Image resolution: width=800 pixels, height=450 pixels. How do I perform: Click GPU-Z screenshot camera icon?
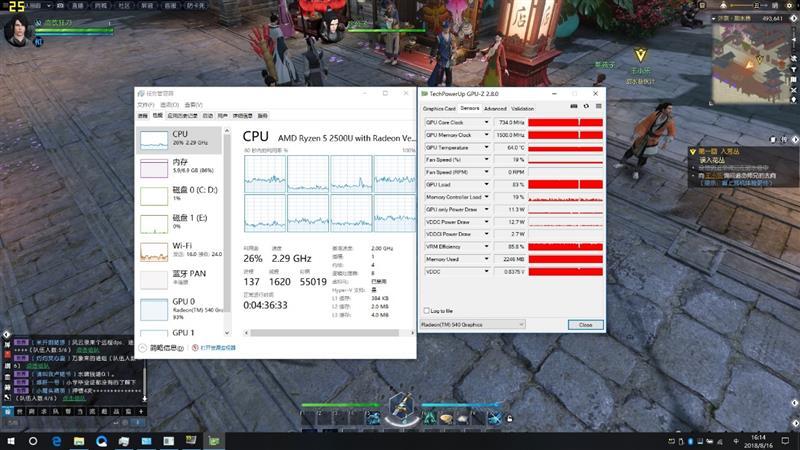(573, 106)
